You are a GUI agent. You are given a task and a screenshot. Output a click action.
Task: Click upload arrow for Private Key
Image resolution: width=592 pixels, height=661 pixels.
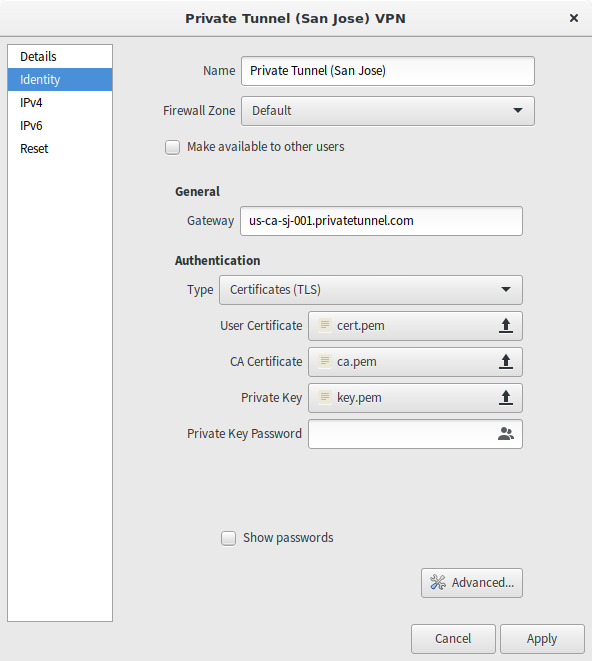pyautogui.click(x=506, y=398)
